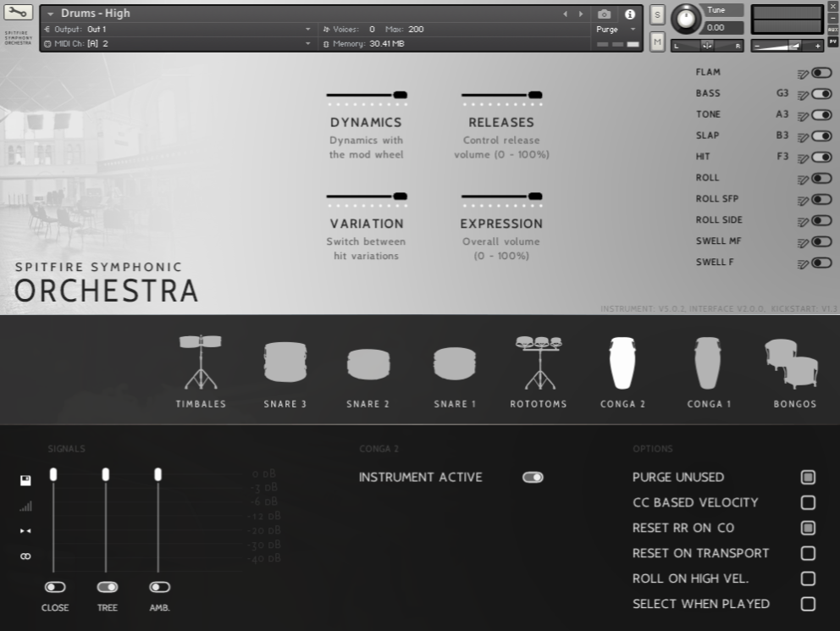Toggle the Close microphone signal switch
The width and height of the screenshot is (840, 631).
click(x=55, y=587)
